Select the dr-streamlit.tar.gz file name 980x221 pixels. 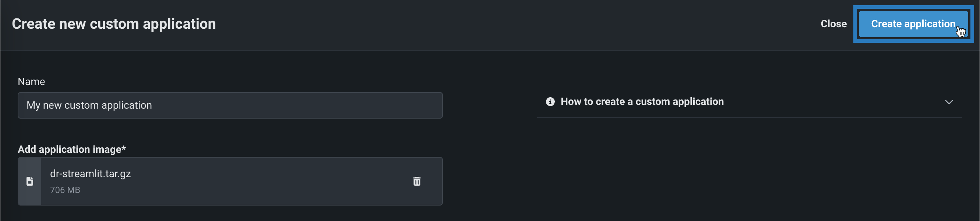click(x=90, y=174)
